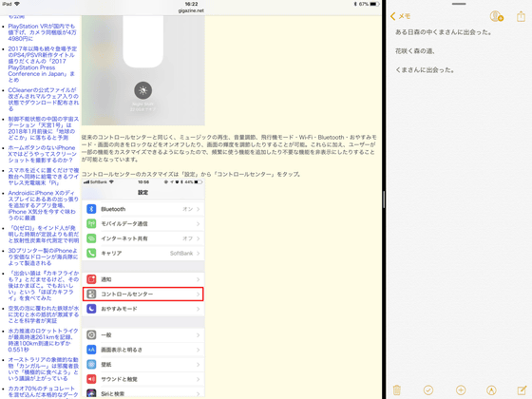Expand Do Not Disturb row chevron
Viewport: 532px width, 399px height.
point(199,309)
